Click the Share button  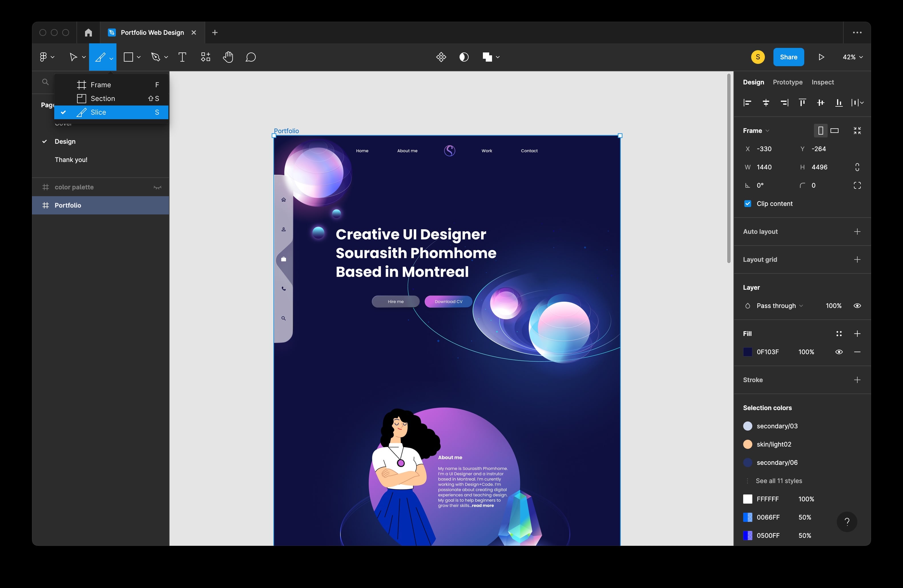tap(789, 57)
